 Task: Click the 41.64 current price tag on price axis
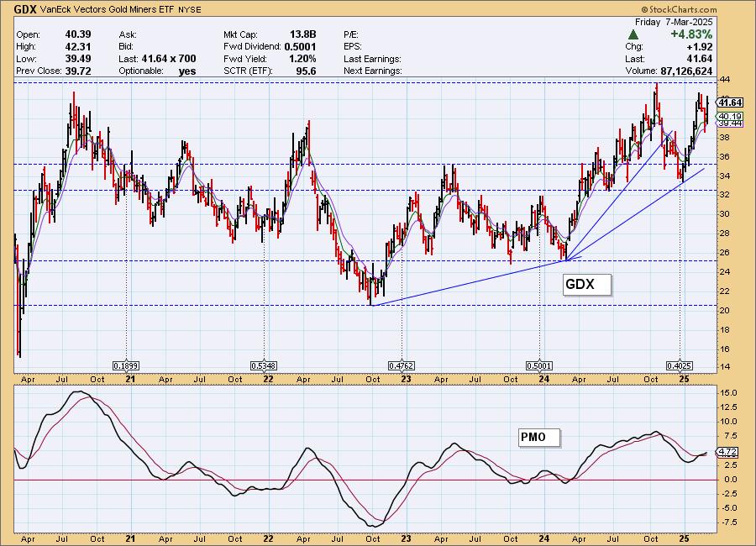729,102
